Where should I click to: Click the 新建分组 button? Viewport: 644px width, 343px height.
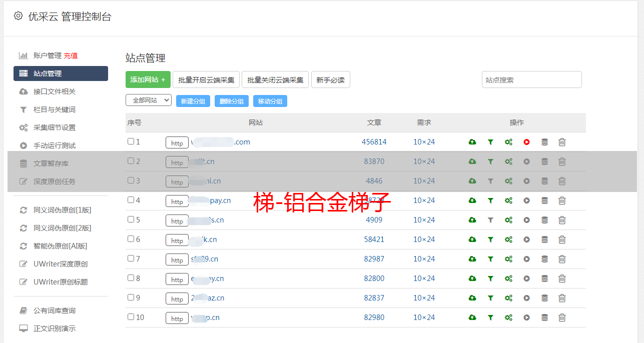[x=193, y=101]
